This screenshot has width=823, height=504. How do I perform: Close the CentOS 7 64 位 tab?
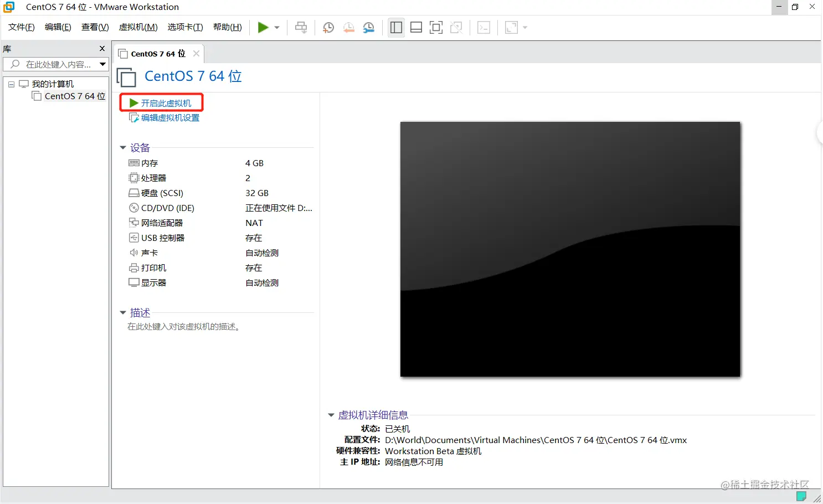coord(196,54)
